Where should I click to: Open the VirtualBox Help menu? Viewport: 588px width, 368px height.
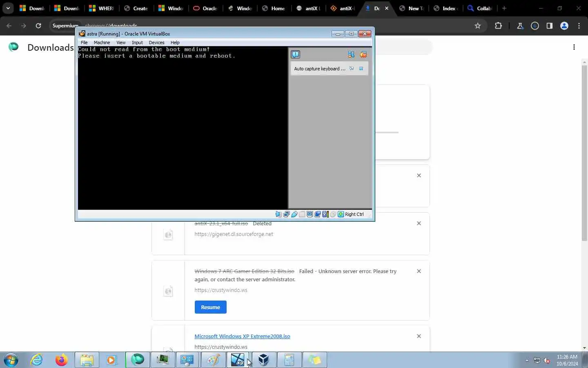pyautogui.click(x=175, y=43)
